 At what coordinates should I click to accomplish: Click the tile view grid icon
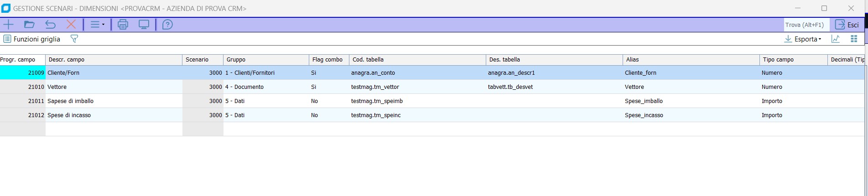pyautogui.click(x=854, y=39)
